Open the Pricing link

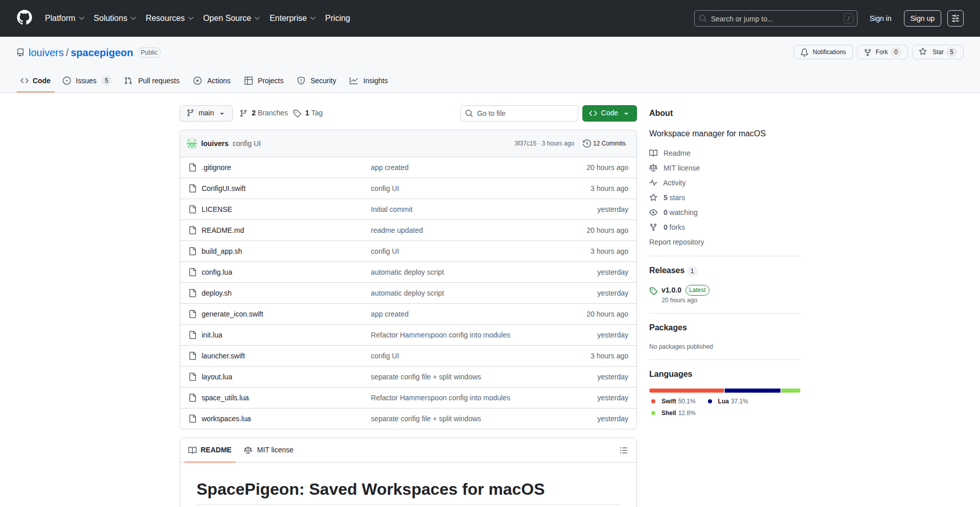(x=337, y=18)
